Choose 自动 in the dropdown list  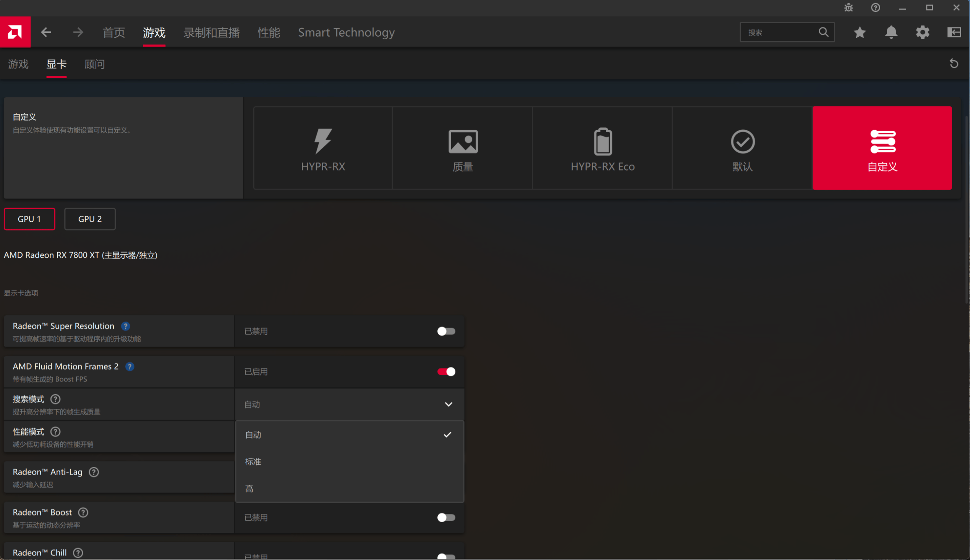click(350, 435)
